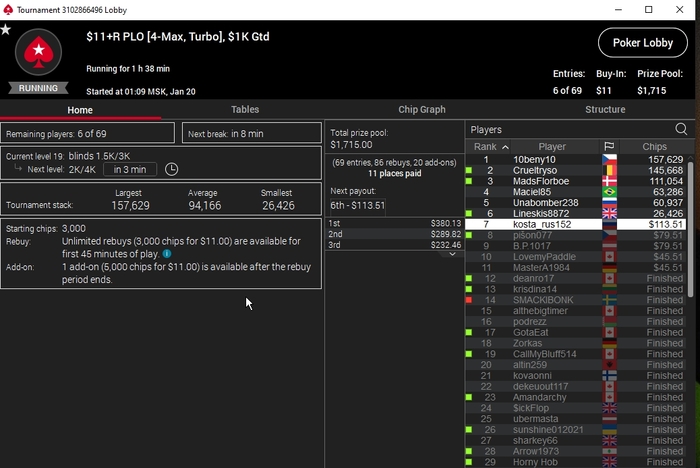Click the 3rd place $232.46 payout row
Viewport: 700px width, 468px height.
[395, 245]
